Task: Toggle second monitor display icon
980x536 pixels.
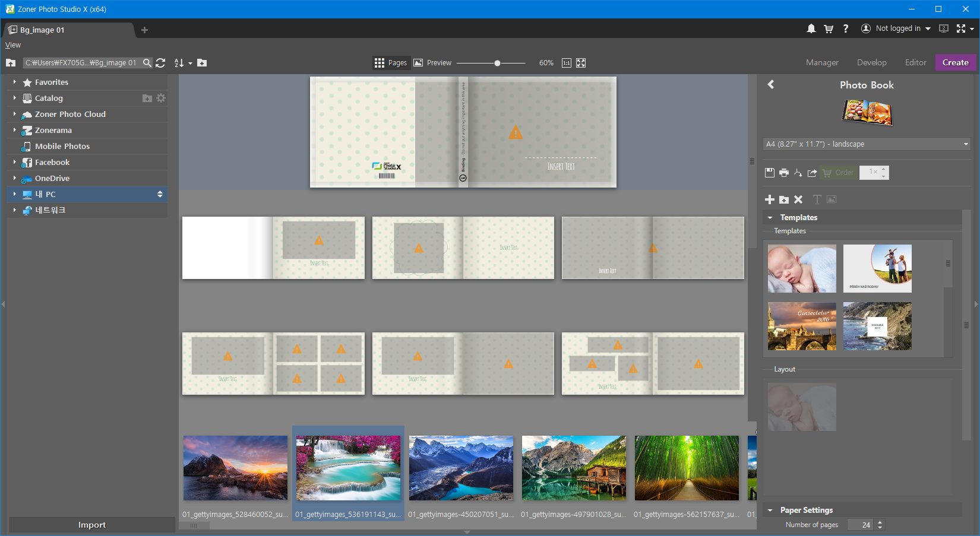Action: pyautogui.click(x=943, y=28)
